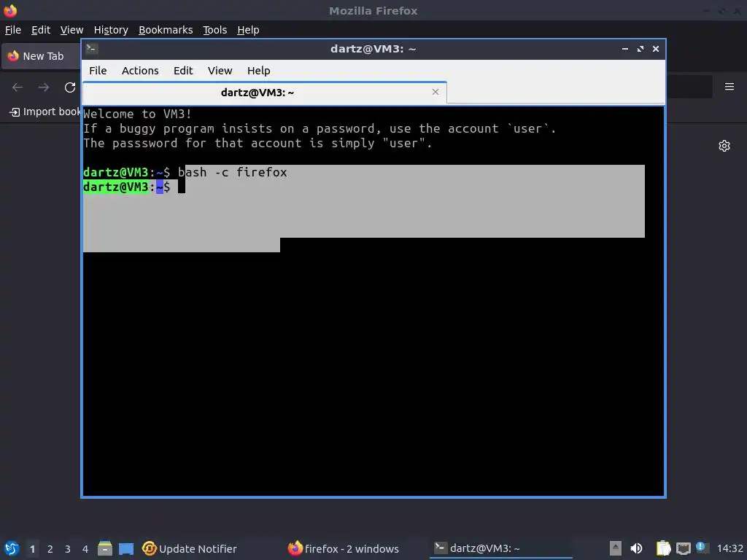This screenshot has width=747, height=560.
Task: Click show desktop icon in taskbar
Action: (126, 549)
